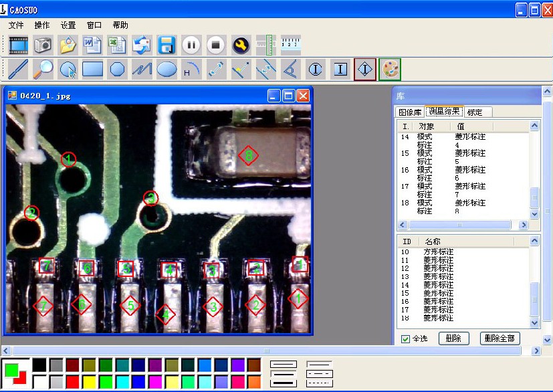553x392 pixels.
Task: Click main window horizontal scrollbar right arrow
Action: pyautogui.click(x=536, y=351)
